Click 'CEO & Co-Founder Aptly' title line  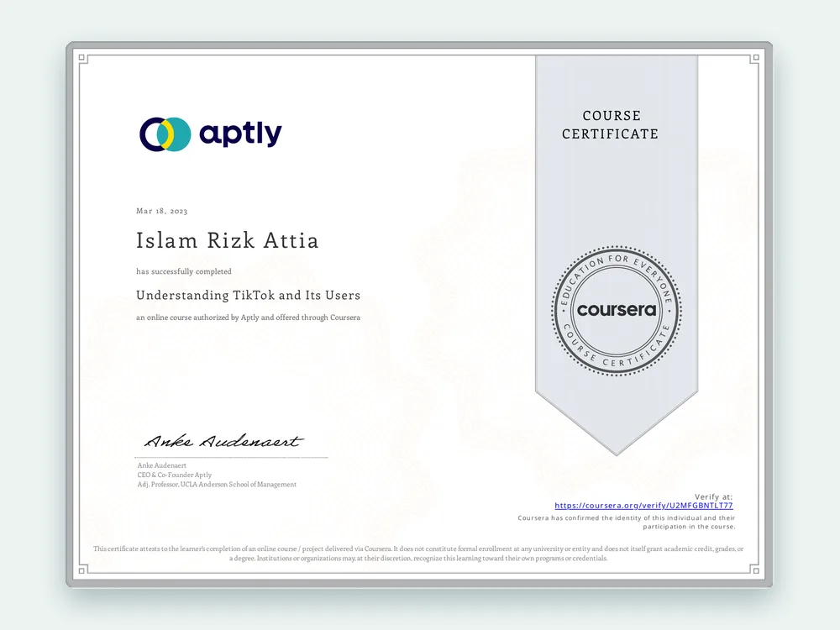coord(175,475)
